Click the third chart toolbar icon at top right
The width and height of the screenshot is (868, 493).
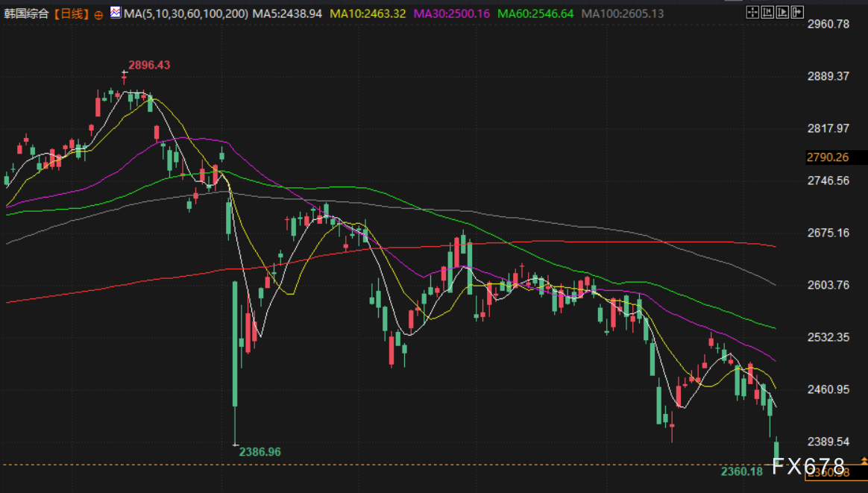coord(781,13)
